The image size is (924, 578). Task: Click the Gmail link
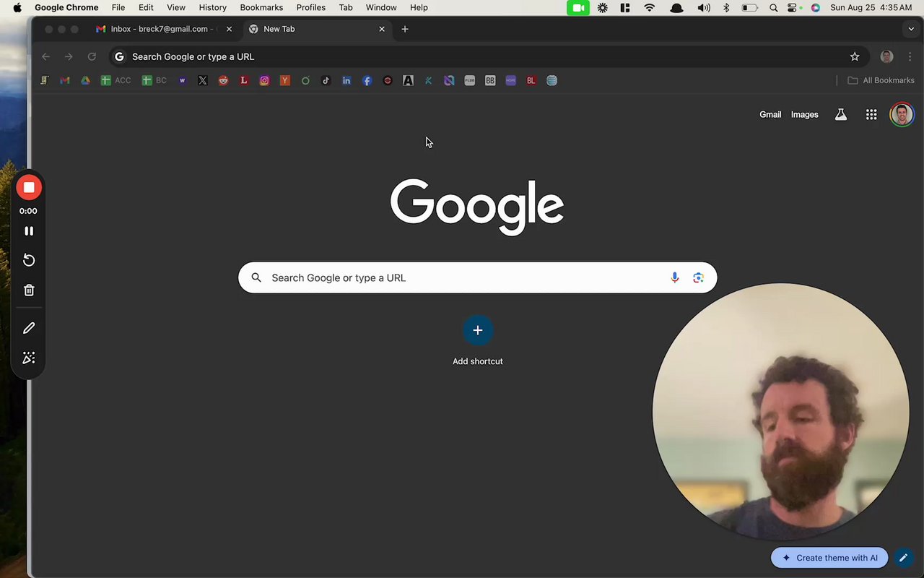point(770,114)
